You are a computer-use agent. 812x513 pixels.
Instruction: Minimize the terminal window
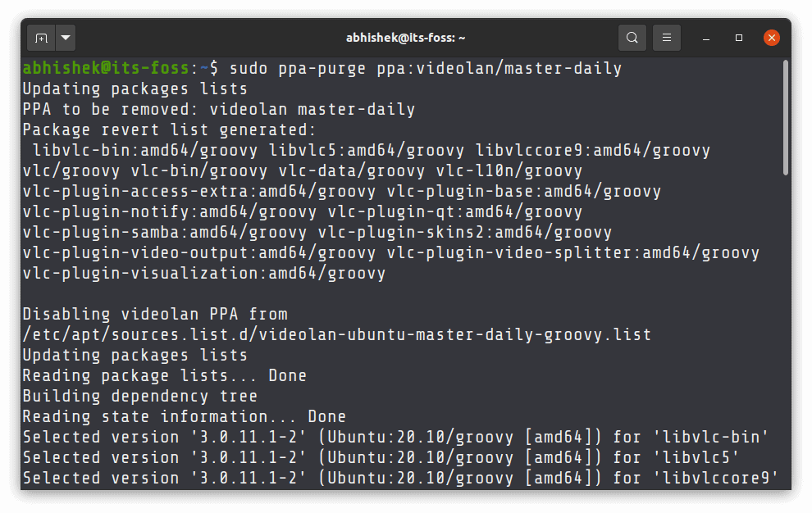pyautogui.click(x=706, y=38)
